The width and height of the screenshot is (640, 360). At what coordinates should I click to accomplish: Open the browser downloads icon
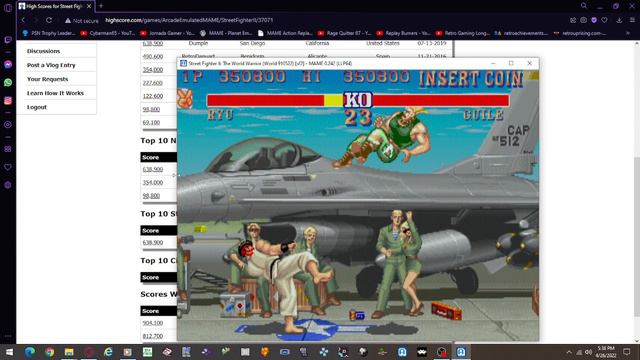pos(619,20)
